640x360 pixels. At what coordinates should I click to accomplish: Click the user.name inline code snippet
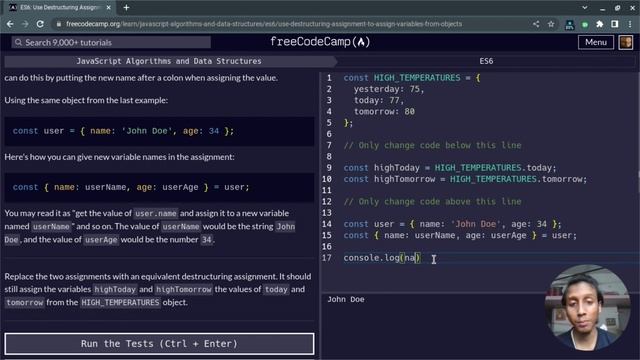point(156,213)
